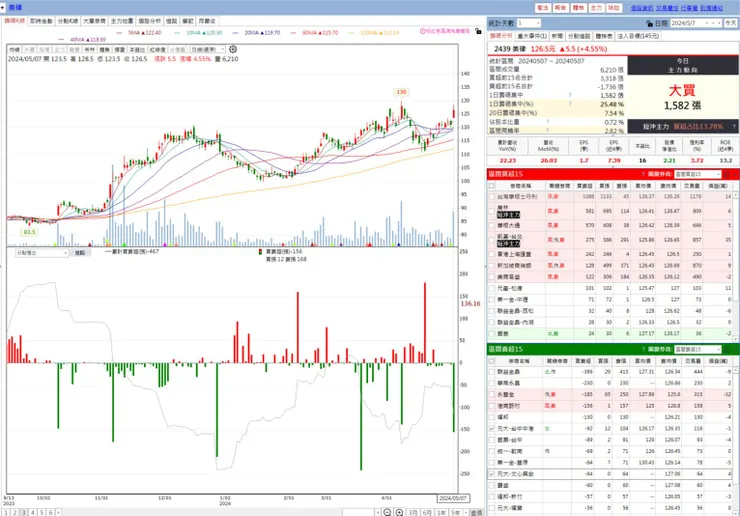Image resolution: width=740 pixels, height=516 pixels.
Task: Check the box for 香港上海匯豐
Action: (491, 254)
